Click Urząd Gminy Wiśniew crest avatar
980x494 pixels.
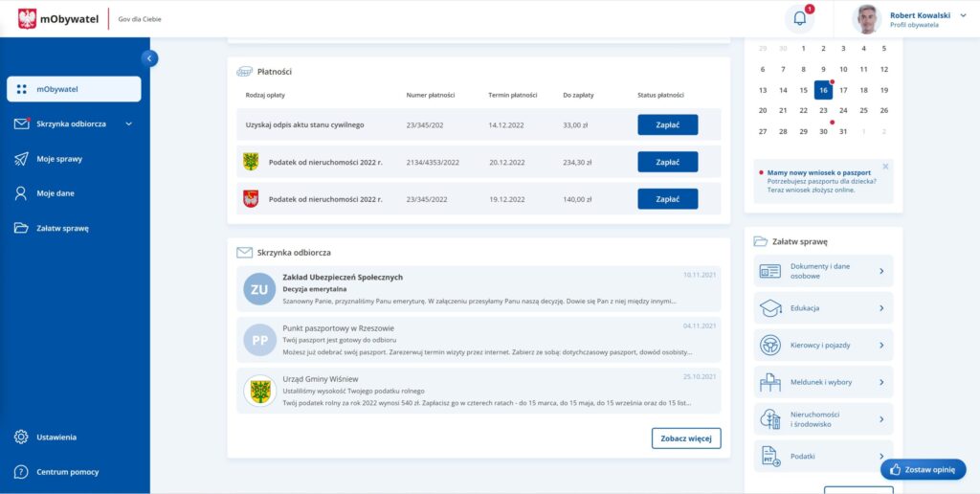259,391
